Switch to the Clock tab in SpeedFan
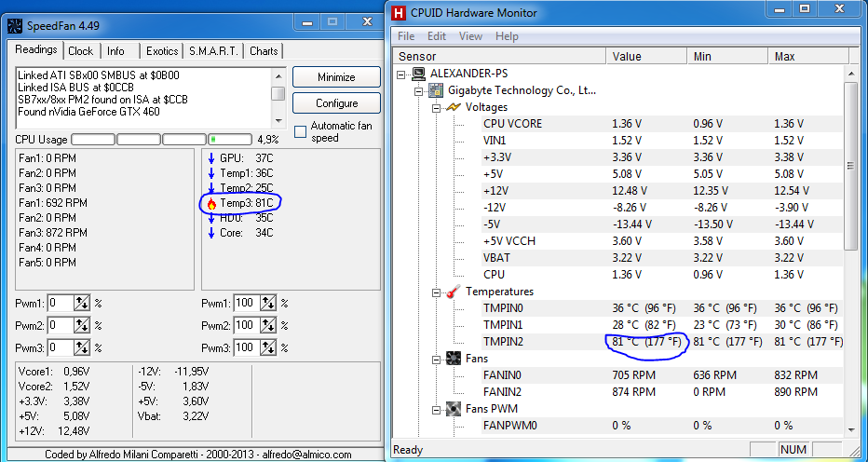 81,51
